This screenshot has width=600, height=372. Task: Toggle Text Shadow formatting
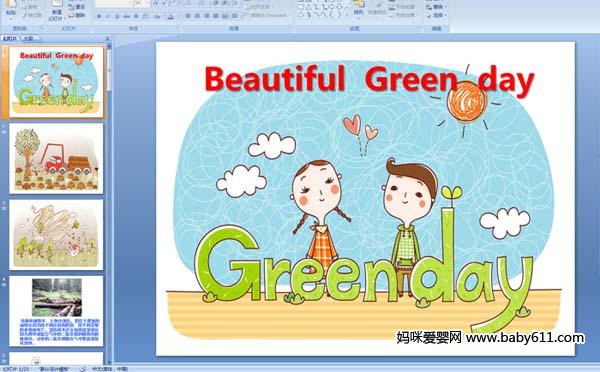click(136, 16)
